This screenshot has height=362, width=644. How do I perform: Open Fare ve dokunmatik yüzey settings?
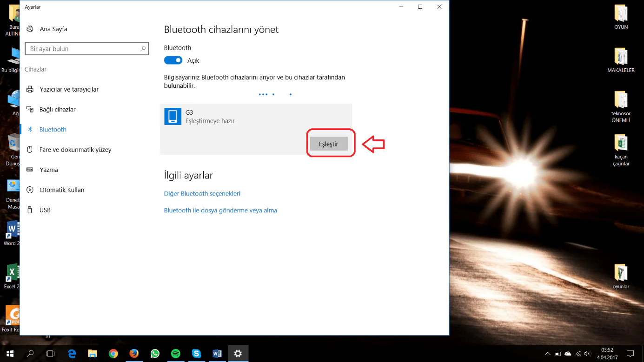coord(75,150)
